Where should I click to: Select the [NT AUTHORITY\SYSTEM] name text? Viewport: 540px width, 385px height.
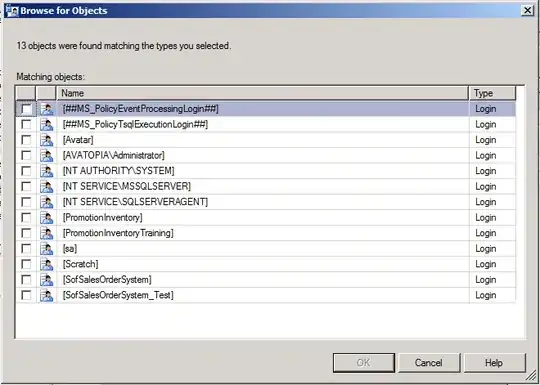click(x=118, y=171)
